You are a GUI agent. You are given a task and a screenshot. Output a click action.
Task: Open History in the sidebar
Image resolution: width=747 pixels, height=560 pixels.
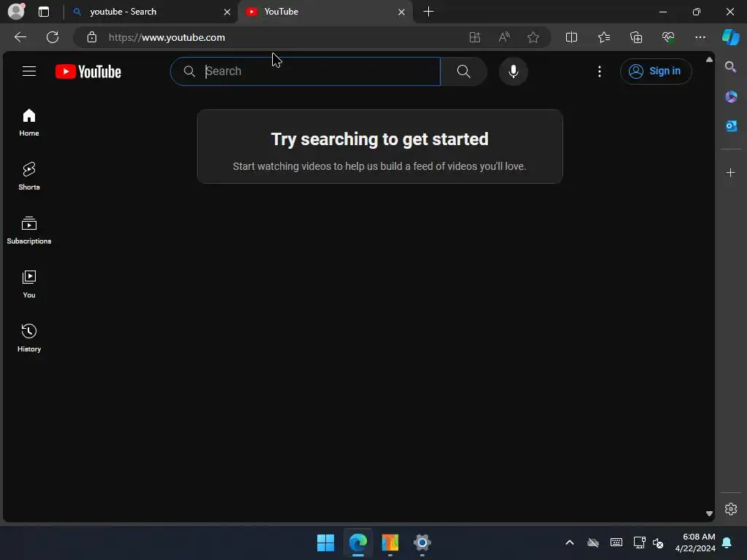(x=29, y=338)
